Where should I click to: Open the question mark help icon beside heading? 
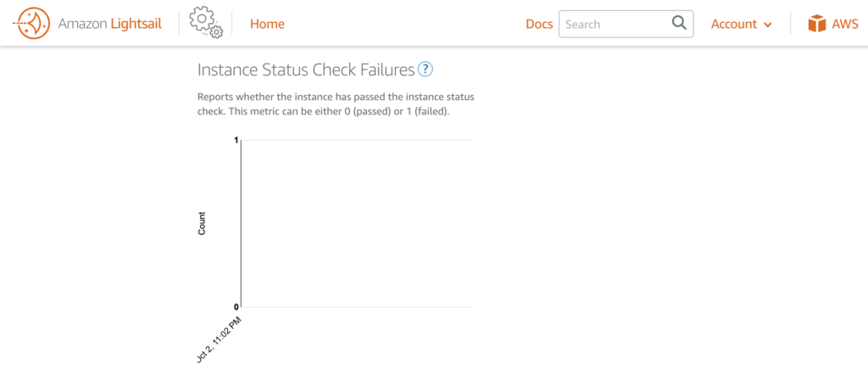pos(426,70)
